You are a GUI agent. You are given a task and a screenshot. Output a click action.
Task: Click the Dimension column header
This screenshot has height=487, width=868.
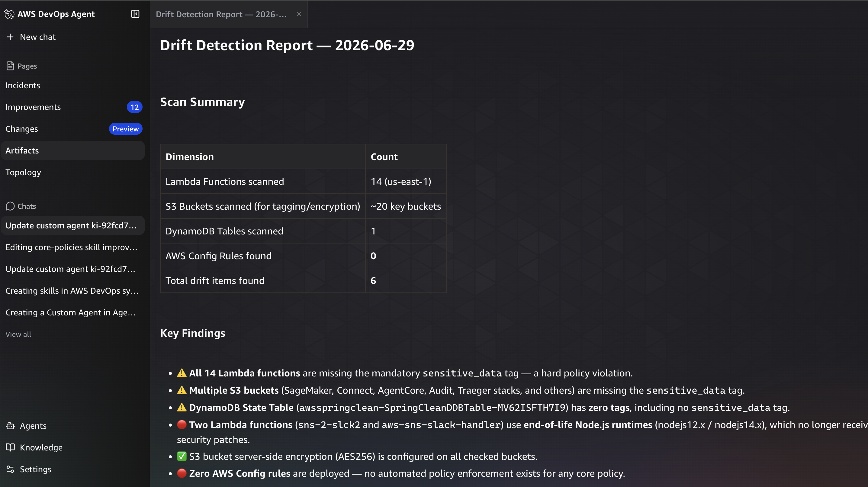pos(263,157)
